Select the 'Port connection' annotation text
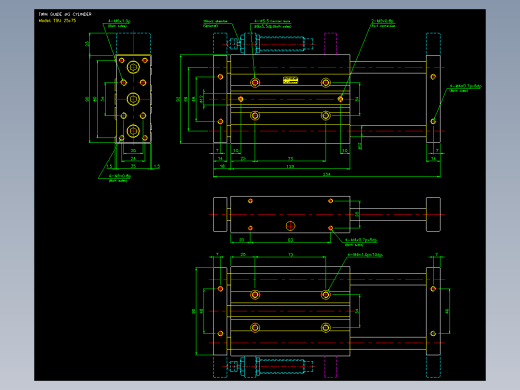Screen dimensions: 520x390 [x=383, y=26]
